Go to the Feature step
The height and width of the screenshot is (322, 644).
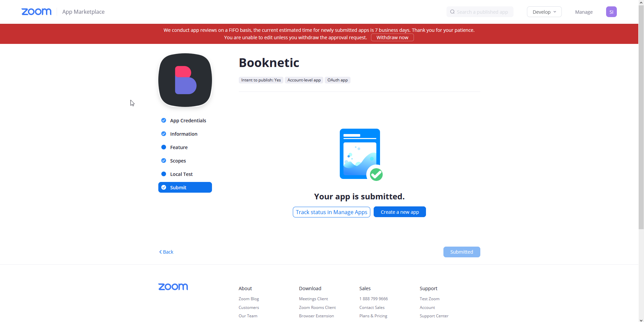pyautogui.click(x=185, y=147)
